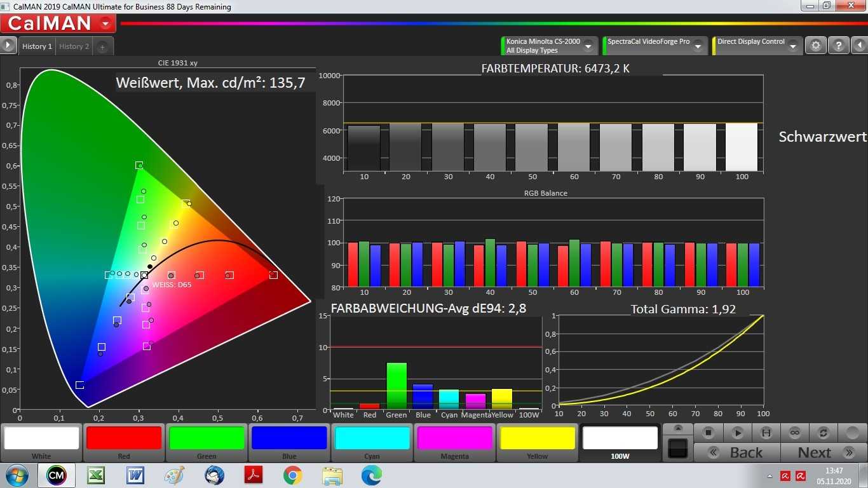Click the read series bracket icon
This screenshot has width=868, height=488.
tap(766, 433)
